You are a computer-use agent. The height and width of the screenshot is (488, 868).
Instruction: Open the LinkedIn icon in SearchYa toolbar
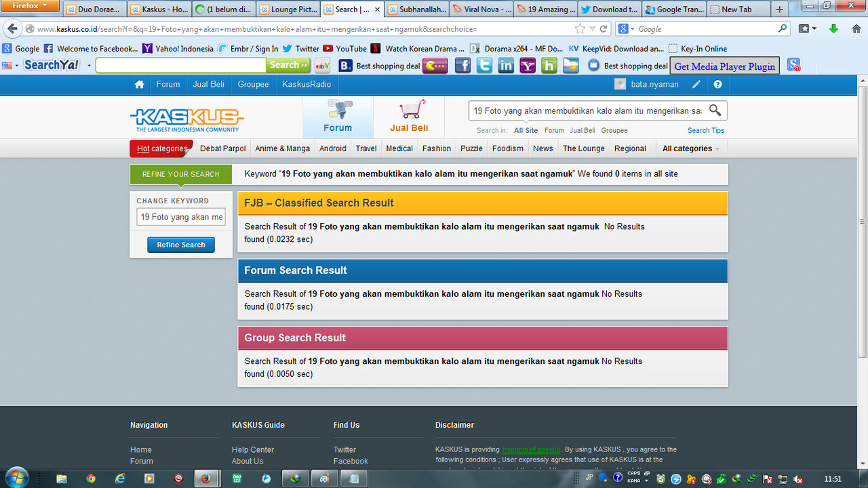tap(506, 66)
